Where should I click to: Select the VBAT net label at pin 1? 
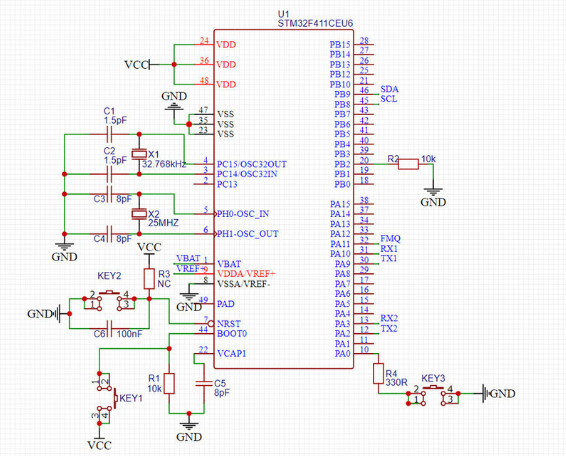coord(188,258)
